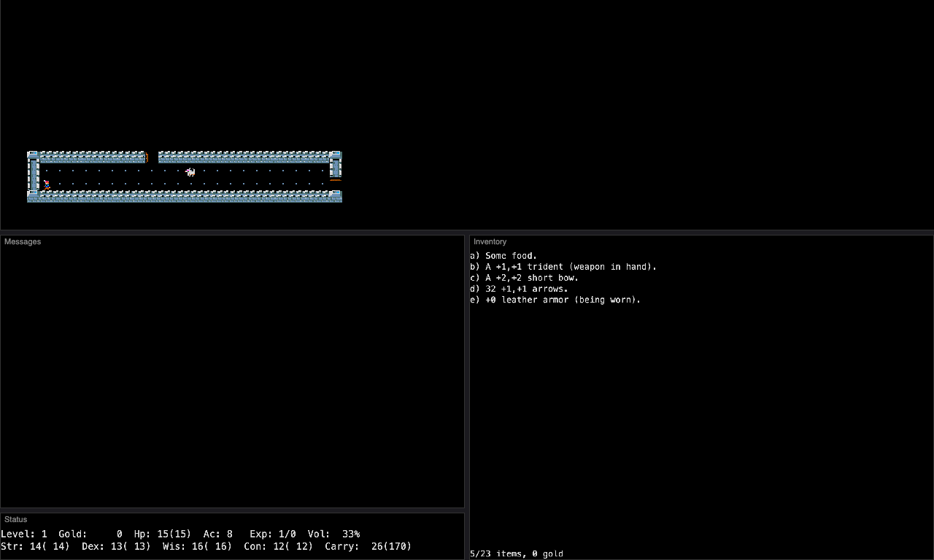Select the '+2,+2 short bow' inventory entry

tap(524, 278)
